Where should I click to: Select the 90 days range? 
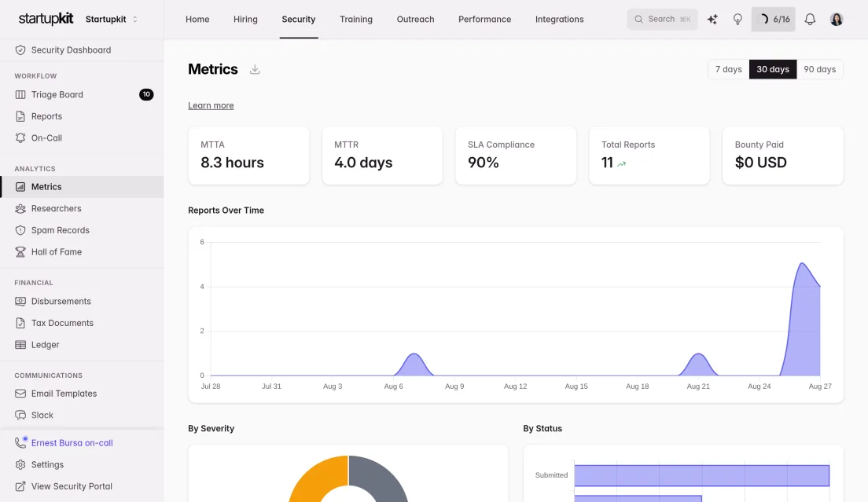pyautogui.click(x=820, y=69)
